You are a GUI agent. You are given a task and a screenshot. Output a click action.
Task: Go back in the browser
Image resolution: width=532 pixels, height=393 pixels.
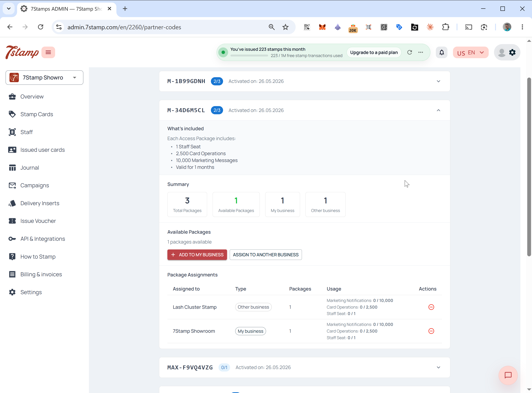[x=10, y=27]
